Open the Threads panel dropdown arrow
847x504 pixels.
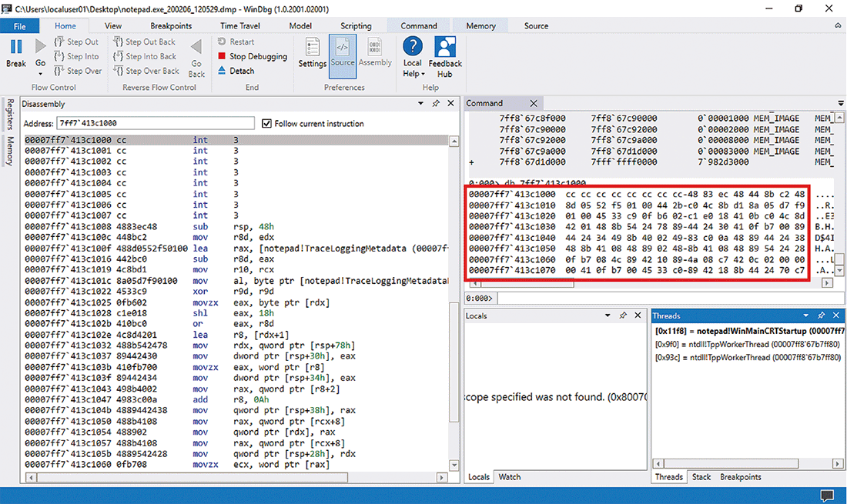click(x=807, y=316)
